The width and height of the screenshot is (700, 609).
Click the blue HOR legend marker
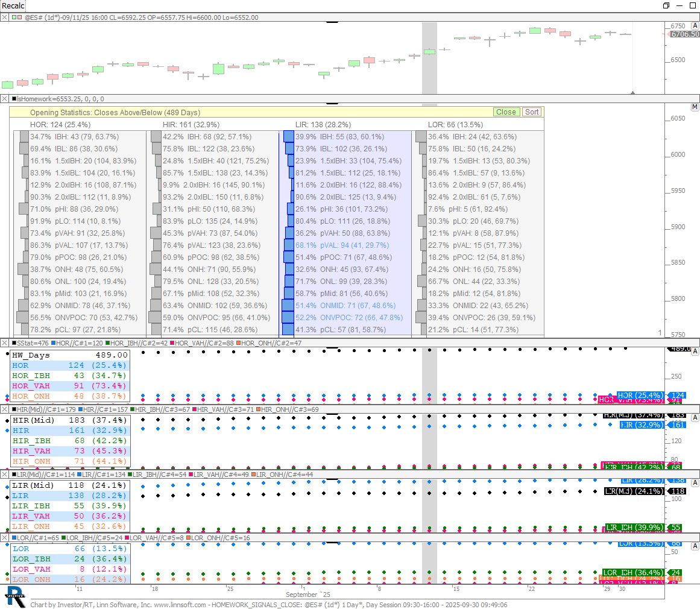pyautogui.click(x=52, y=342)
